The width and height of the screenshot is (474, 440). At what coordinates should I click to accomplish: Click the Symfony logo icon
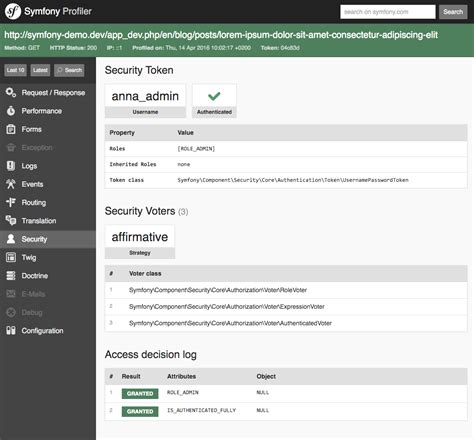tap(13, 12)
